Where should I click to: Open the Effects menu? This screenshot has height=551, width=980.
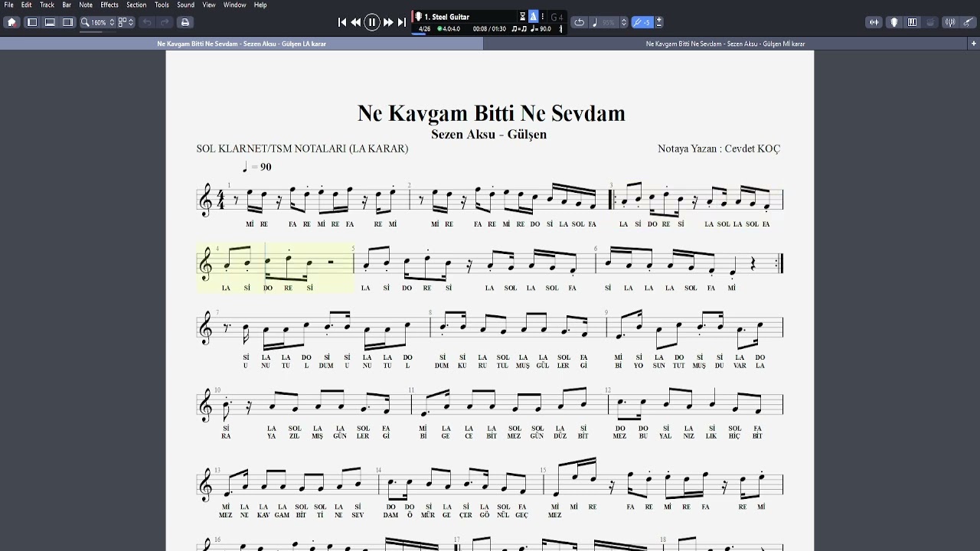(x=109, y=5)
